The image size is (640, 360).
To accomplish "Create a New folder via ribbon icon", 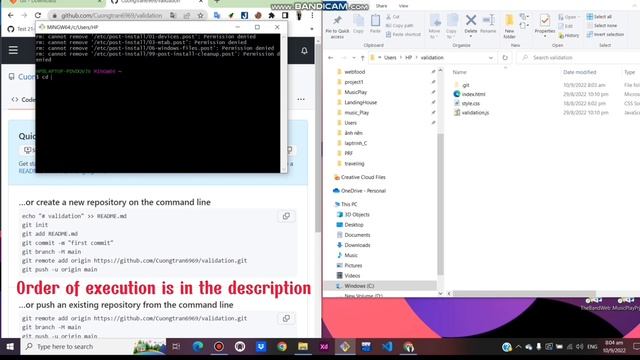I will (509, 21).
